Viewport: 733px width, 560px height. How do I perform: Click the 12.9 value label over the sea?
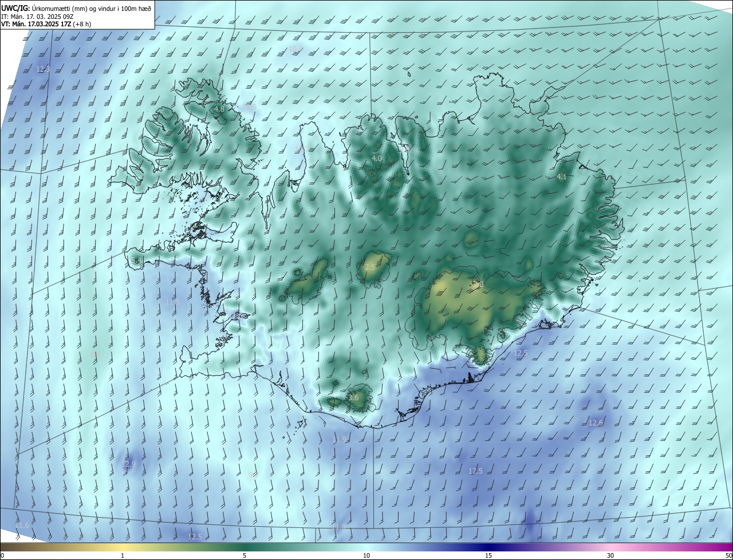pos(129,464)
